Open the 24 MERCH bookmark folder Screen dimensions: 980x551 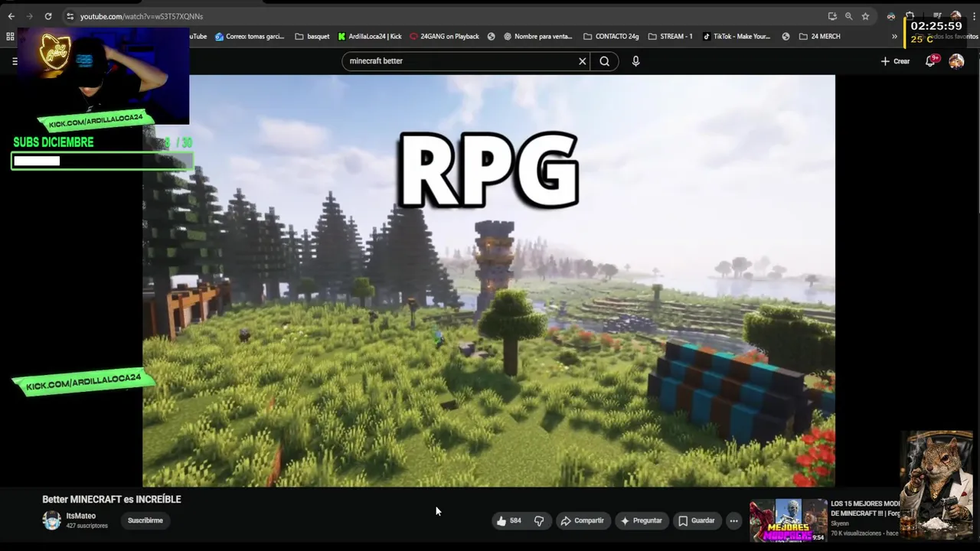pyautogui.click(x=819, y=36)
